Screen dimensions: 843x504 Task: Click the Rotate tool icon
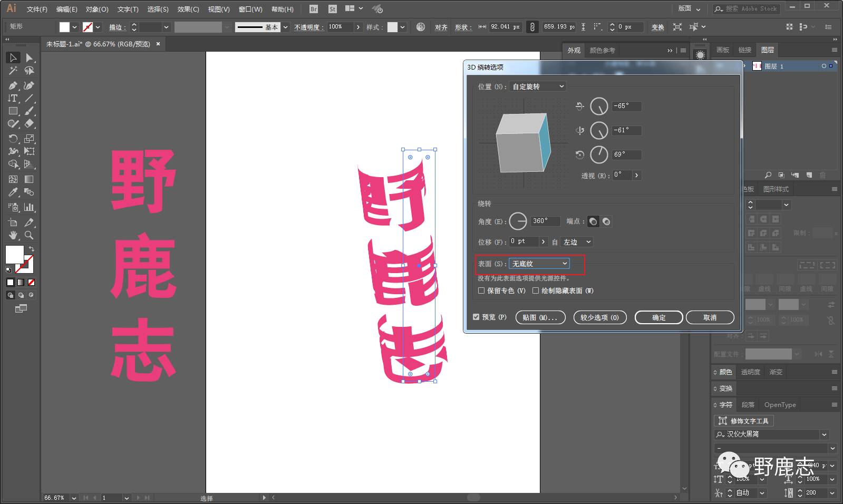(x=13, y=139)
